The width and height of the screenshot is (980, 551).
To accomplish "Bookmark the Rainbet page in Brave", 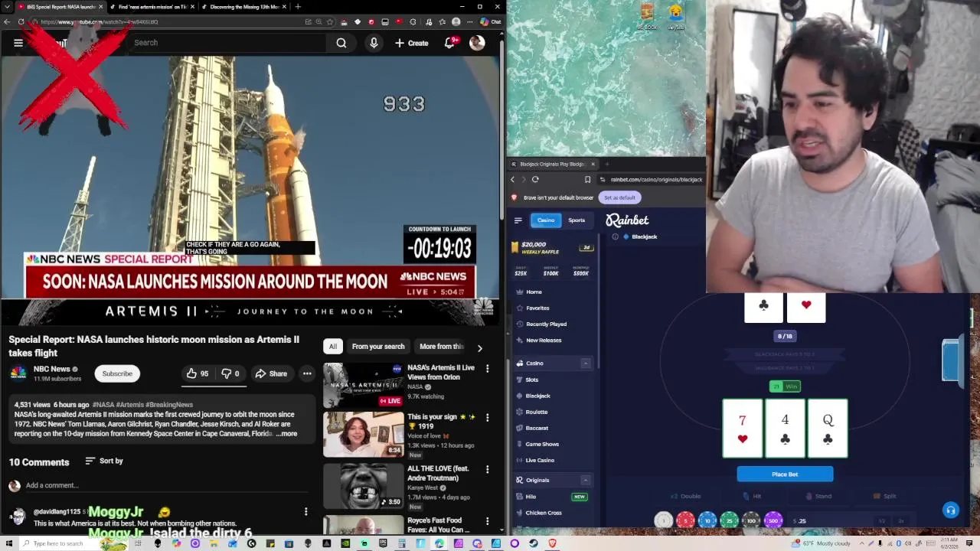I will coord(587,179).
